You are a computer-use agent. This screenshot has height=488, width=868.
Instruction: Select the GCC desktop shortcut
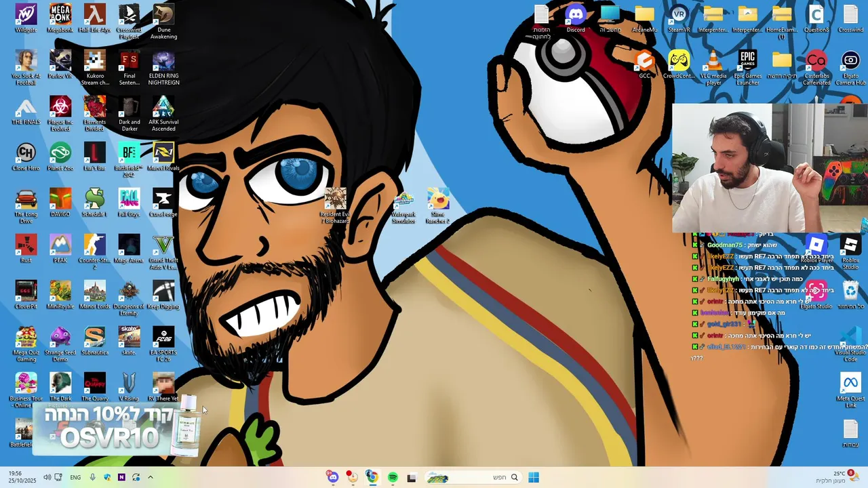tap(644, 64)
